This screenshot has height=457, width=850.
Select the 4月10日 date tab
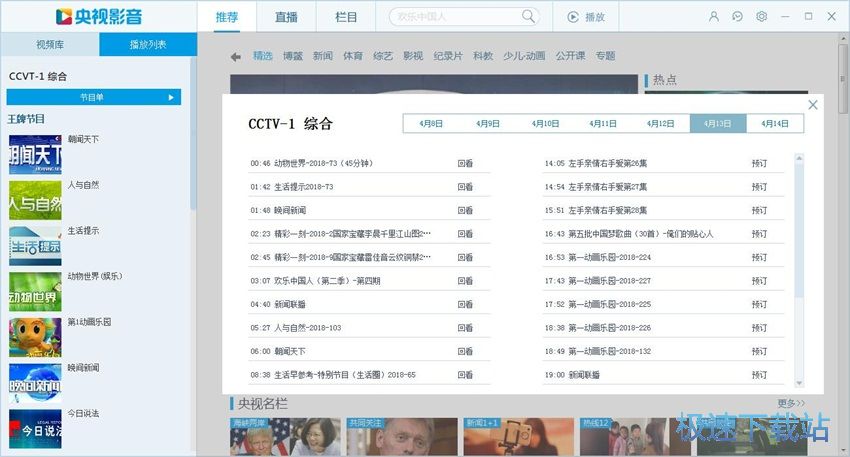[545, 124]
